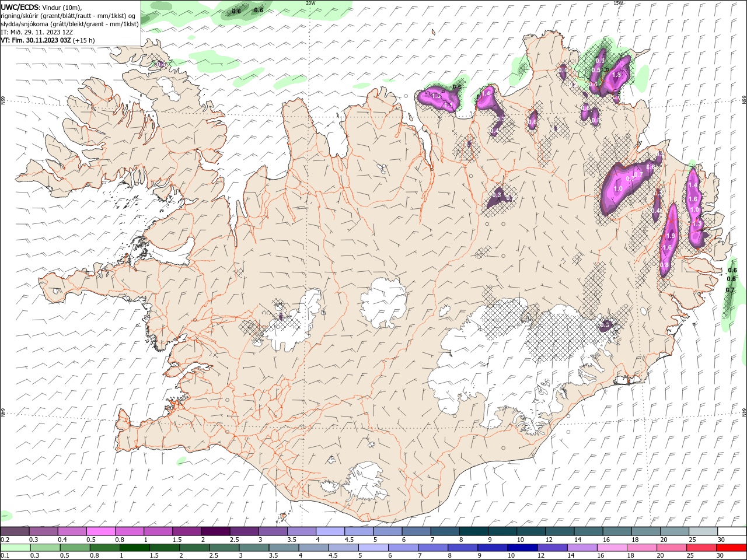Pick the pale green lower-row swatch at 0.1
The height and width of the screenshot is (560, 747).
pos(16,548)
